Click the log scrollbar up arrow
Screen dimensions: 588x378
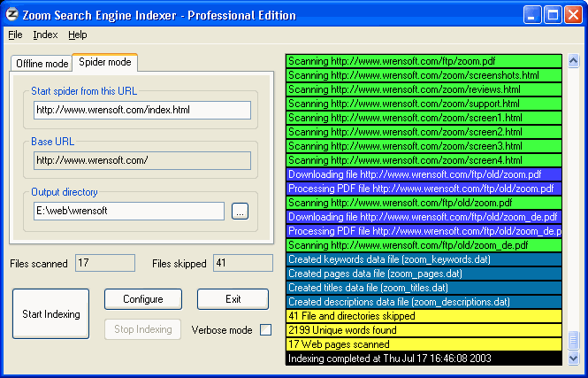click(x=573, y=60)
